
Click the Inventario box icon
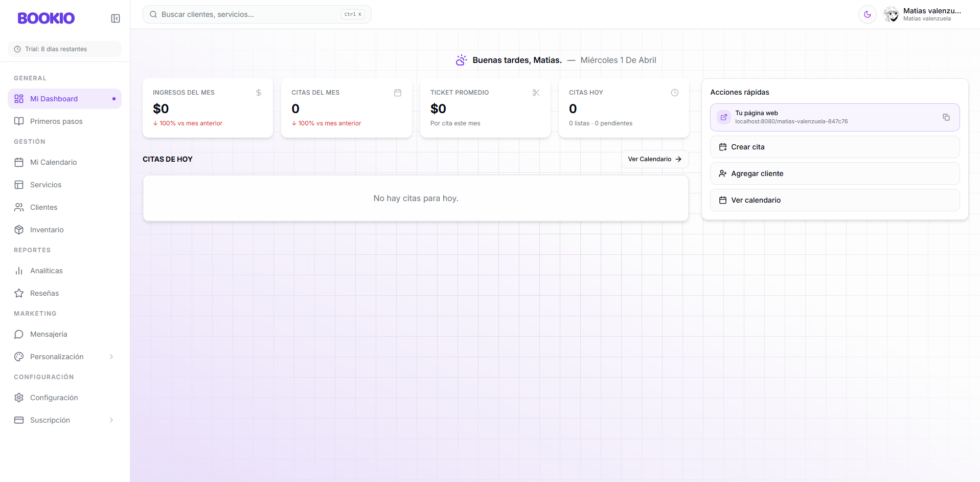(19, 230)
